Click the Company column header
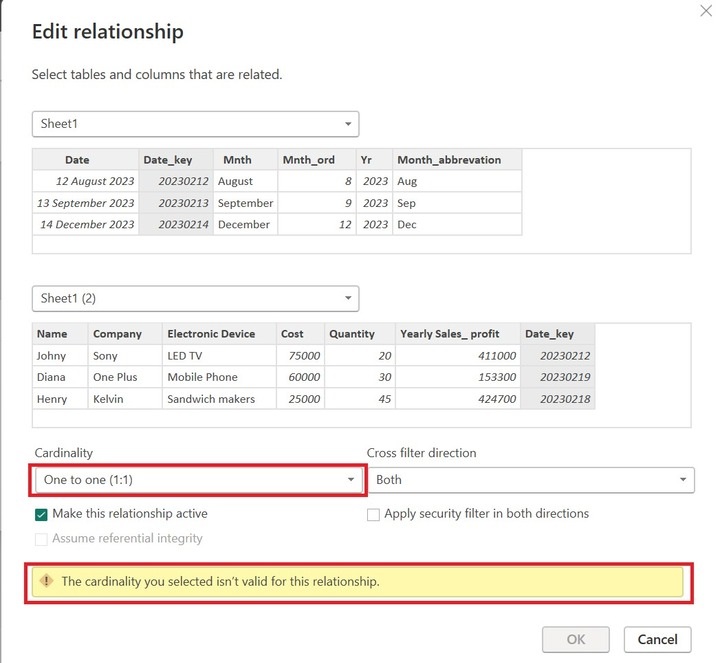This screenshot has height=663, width=720. (x=117, y=334)
